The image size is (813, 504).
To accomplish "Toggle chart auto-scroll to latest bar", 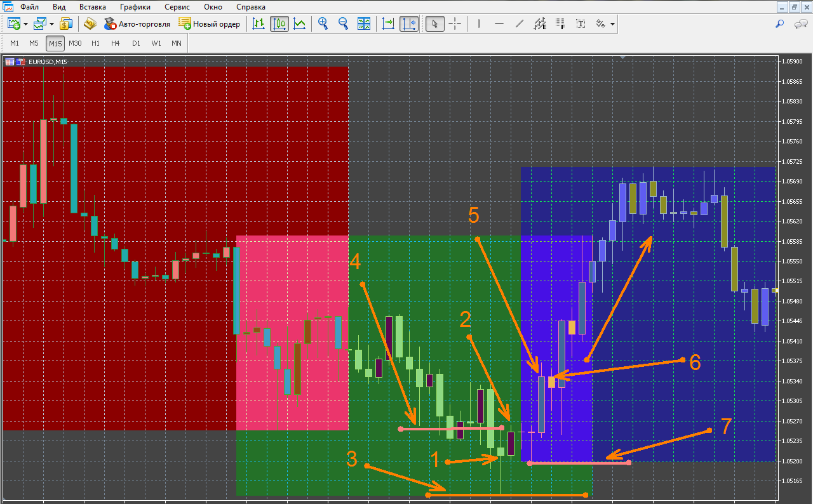I will pyautogui.click(x=388, y=24).
